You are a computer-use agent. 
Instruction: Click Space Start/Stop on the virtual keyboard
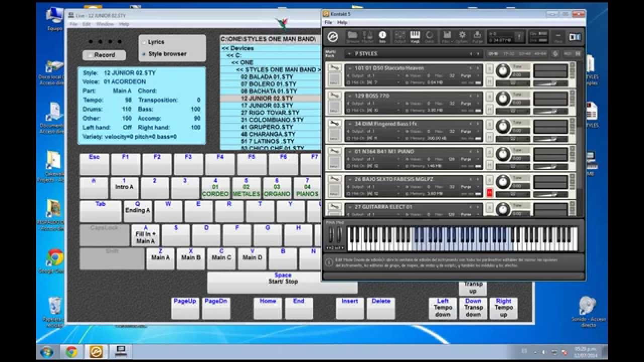coord(282,279)
